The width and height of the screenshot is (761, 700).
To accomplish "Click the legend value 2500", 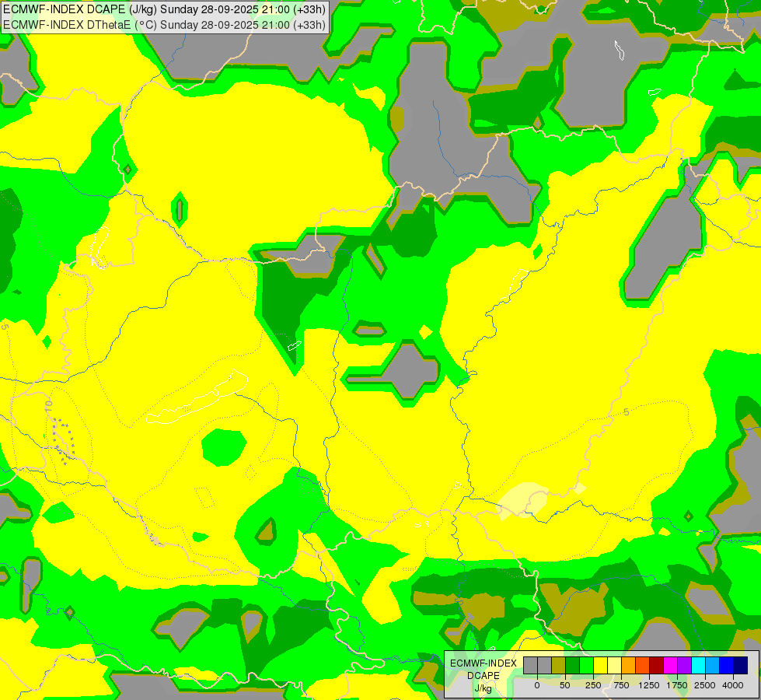I will (705, 685).
